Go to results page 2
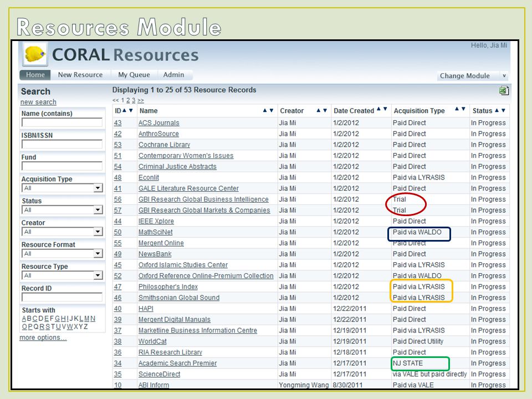Image resolution: width=532 pixels, height=399 pixels. point(128,100)
